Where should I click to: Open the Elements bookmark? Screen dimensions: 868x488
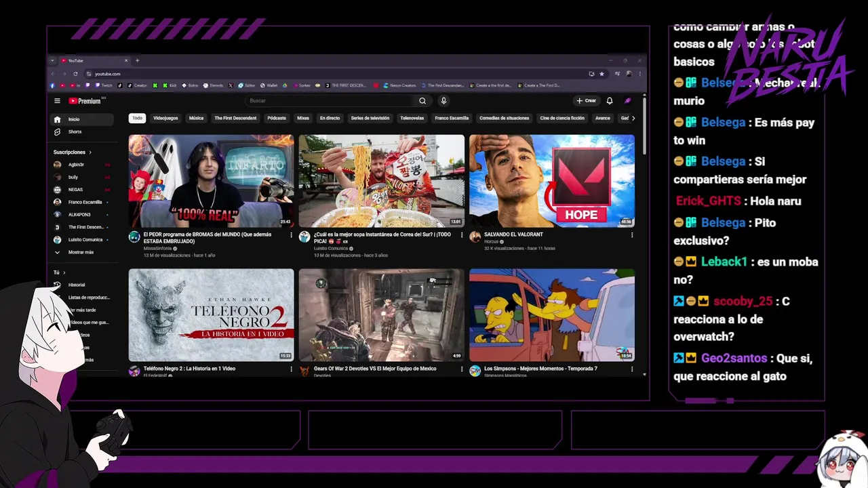(214, 85)
